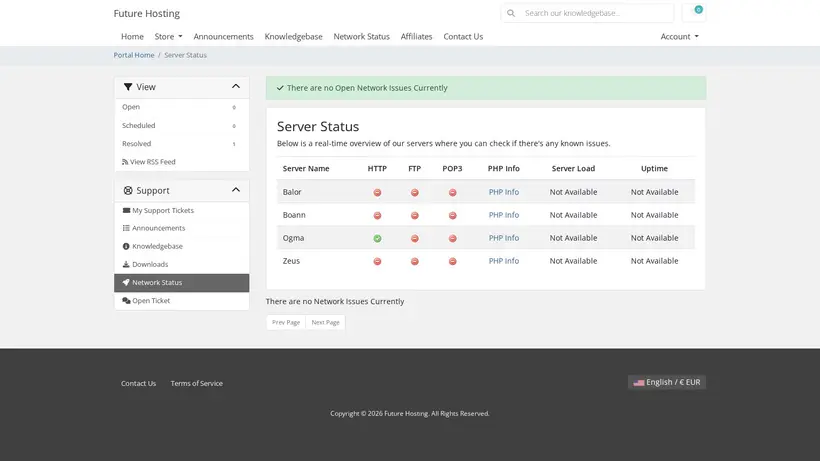Open Contact Us in top navigation
The width and height of the screenshot is (820, 461).
pos(463,37)
